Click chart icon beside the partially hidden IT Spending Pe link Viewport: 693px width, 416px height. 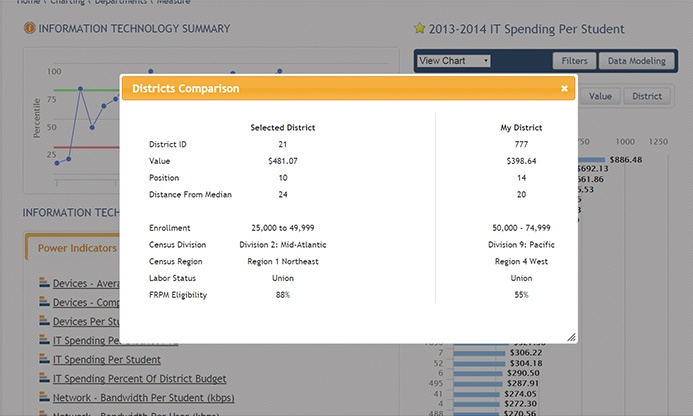pyautogui.click(x=44, y=340)
